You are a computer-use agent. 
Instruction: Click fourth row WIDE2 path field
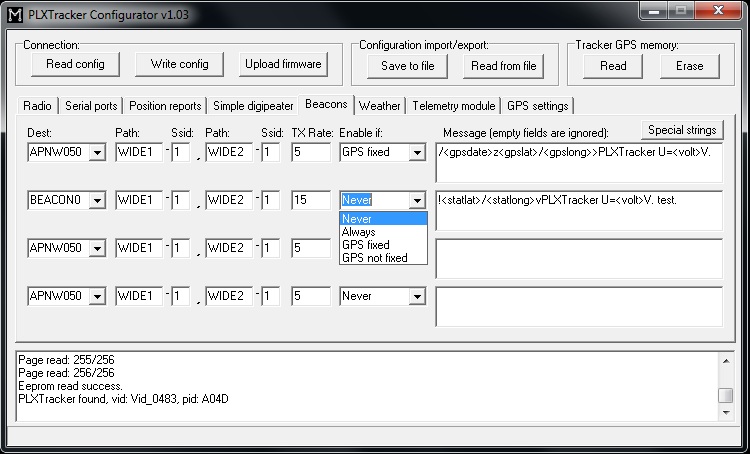(x=229, y=296)
